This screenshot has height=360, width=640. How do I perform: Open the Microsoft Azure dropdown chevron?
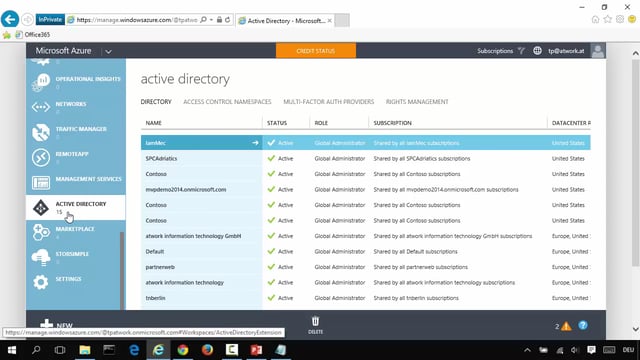(108, 51)
